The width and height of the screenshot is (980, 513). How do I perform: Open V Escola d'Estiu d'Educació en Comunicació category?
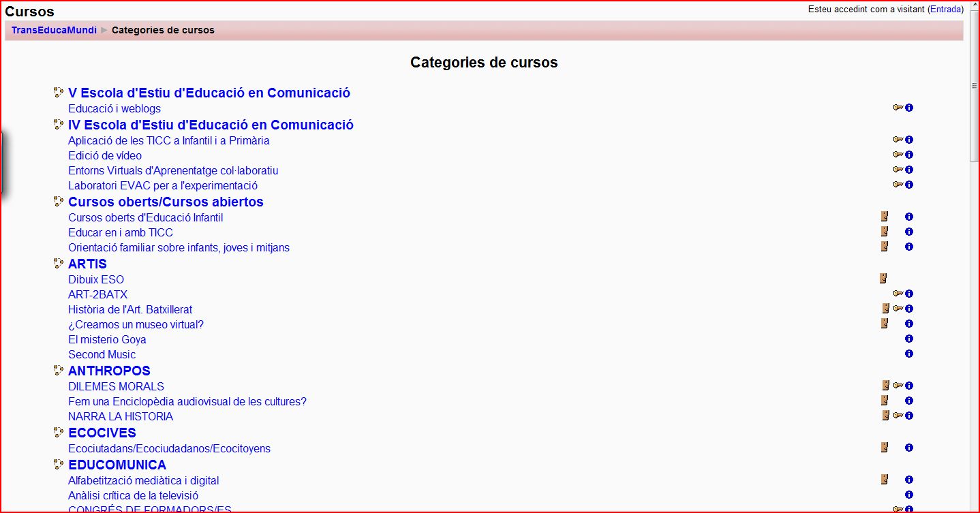point(209,93)
